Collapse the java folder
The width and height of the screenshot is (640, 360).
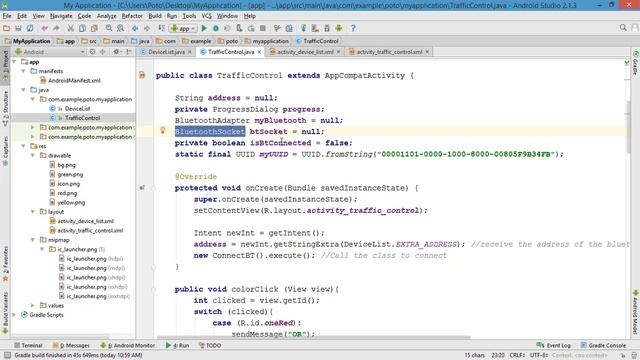[x=24, y=90]
